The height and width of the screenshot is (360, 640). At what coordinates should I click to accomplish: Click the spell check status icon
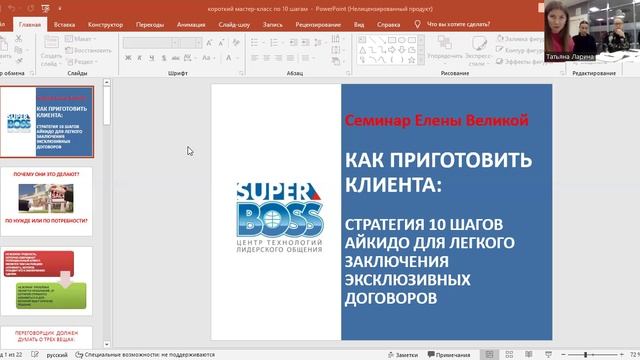(x=35, y=355)
